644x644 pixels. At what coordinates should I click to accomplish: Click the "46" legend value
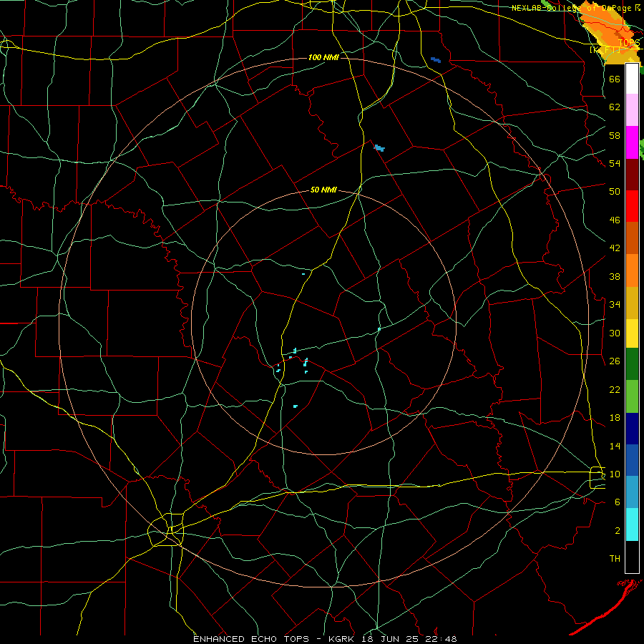click(615, 220)
